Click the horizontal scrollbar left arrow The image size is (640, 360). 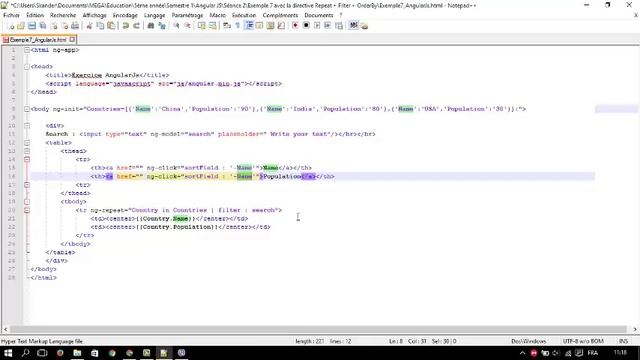(5, 329)
